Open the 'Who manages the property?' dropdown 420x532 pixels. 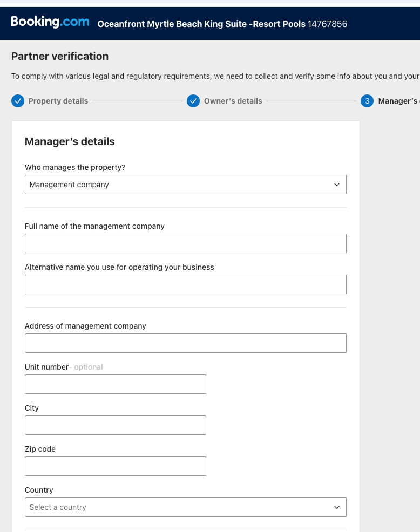click(185, 185)
